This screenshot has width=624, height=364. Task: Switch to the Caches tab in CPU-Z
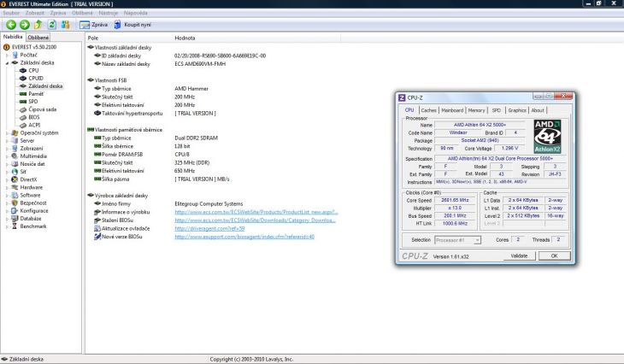pyautogui.click(x=428, y=110)
